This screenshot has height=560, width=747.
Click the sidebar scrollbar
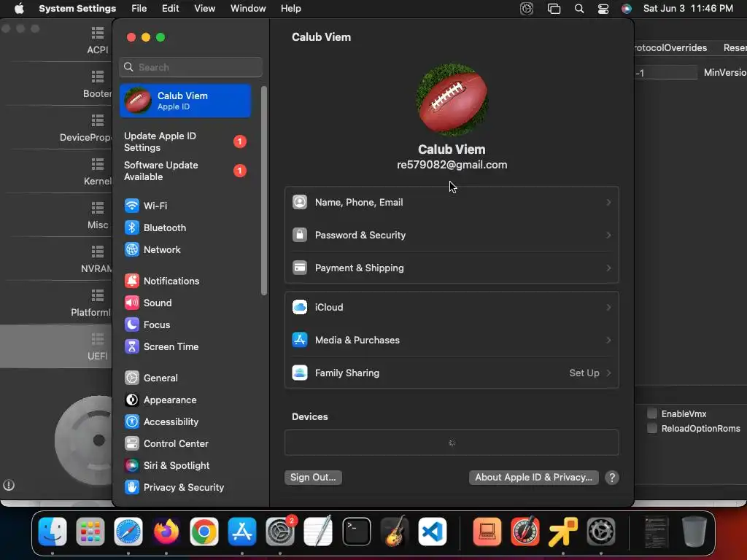[264, 190]
